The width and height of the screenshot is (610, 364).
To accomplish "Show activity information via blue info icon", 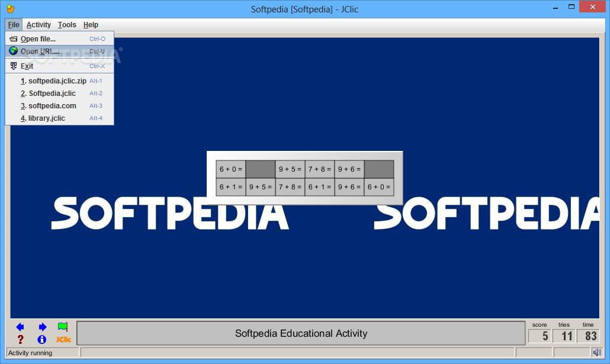I will pos(42,340).
